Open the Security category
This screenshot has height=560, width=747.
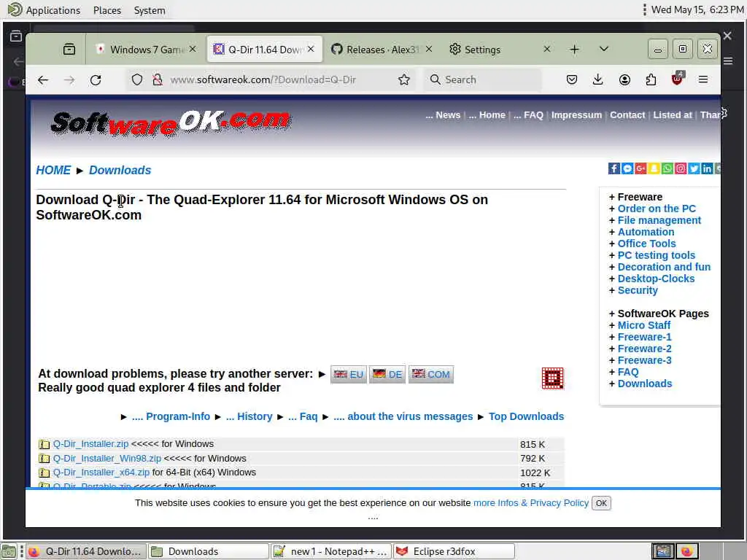[638, 290]
